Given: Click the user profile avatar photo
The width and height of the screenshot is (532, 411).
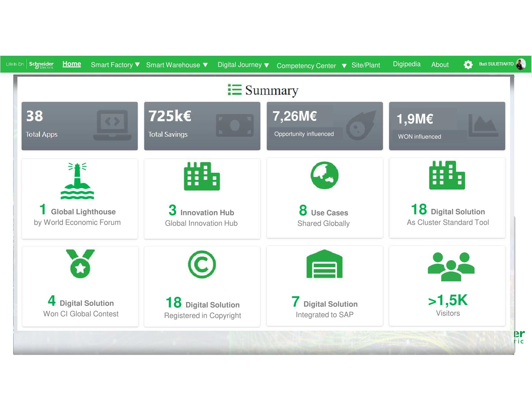Looking at the screenshot, I should pyautogui.click(x=521, y=64).
